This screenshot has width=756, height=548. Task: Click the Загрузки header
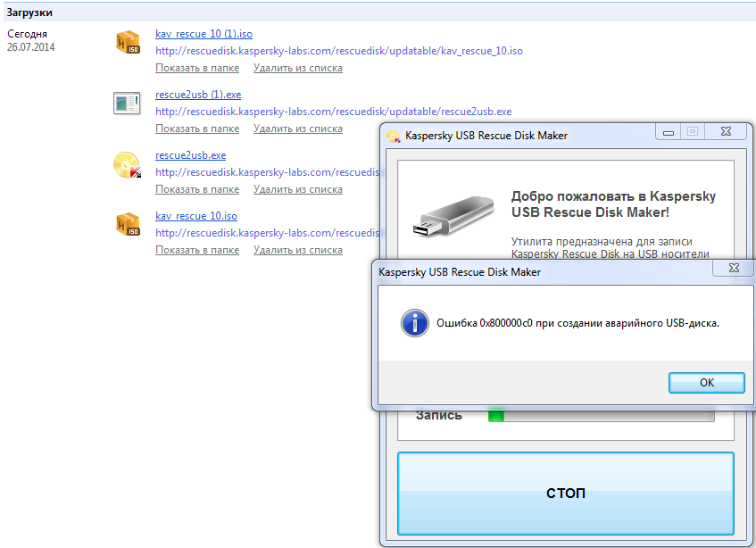(x=29, y=13)
